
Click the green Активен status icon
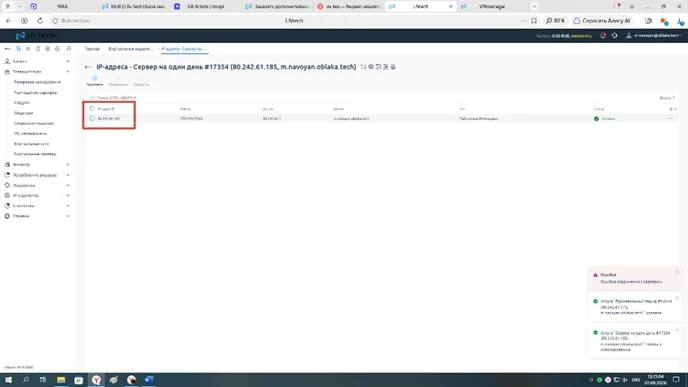[x=596, y=118]
